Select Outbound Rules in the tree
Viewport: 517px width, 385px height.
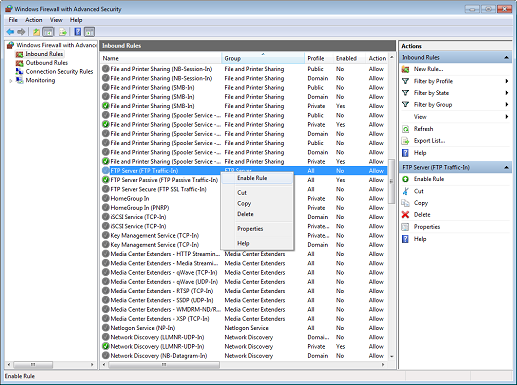tap(47, 63)
